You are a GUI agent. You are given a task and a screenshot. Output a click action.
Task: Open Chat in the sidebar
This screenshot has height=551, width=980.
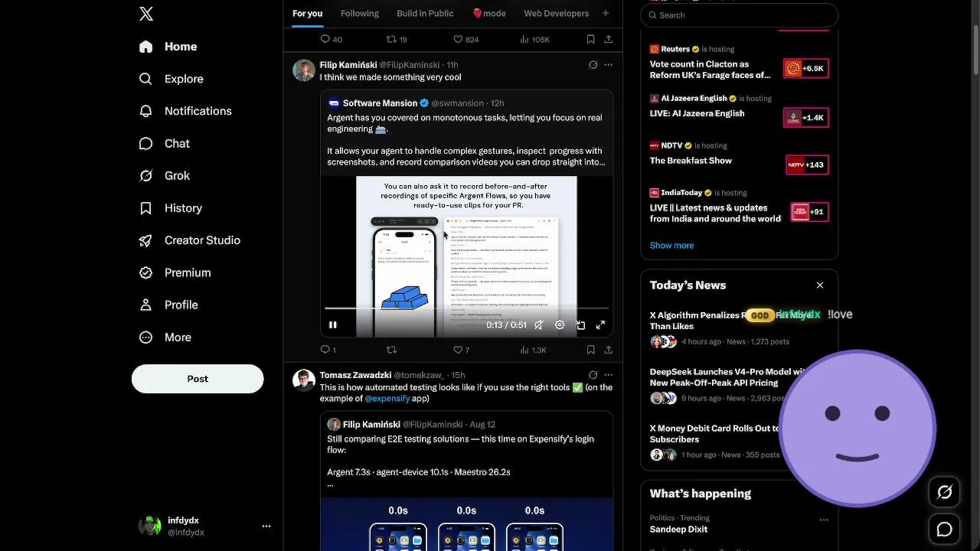pos(165,143)
